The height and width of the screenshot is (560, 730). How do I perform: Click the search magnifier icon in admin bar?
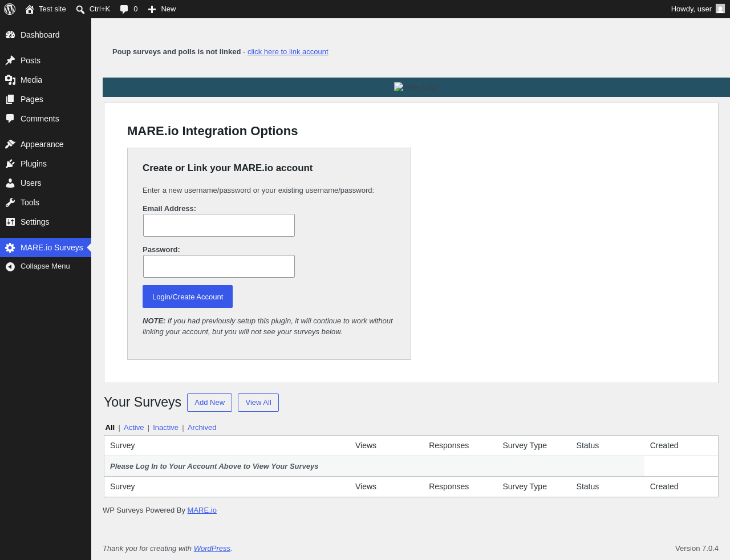tap(80, 9)
